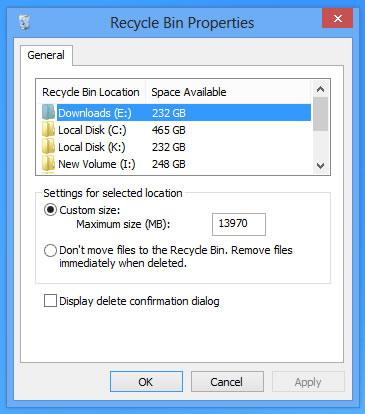Click the Recycle Bin icon in the title bar

24,23
